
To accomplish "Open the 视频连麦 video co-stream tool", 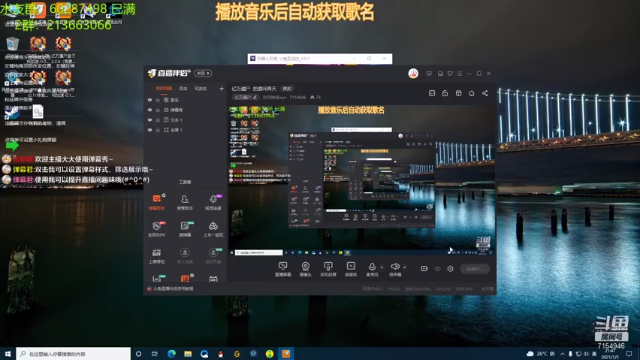I will tap(213, 202).
